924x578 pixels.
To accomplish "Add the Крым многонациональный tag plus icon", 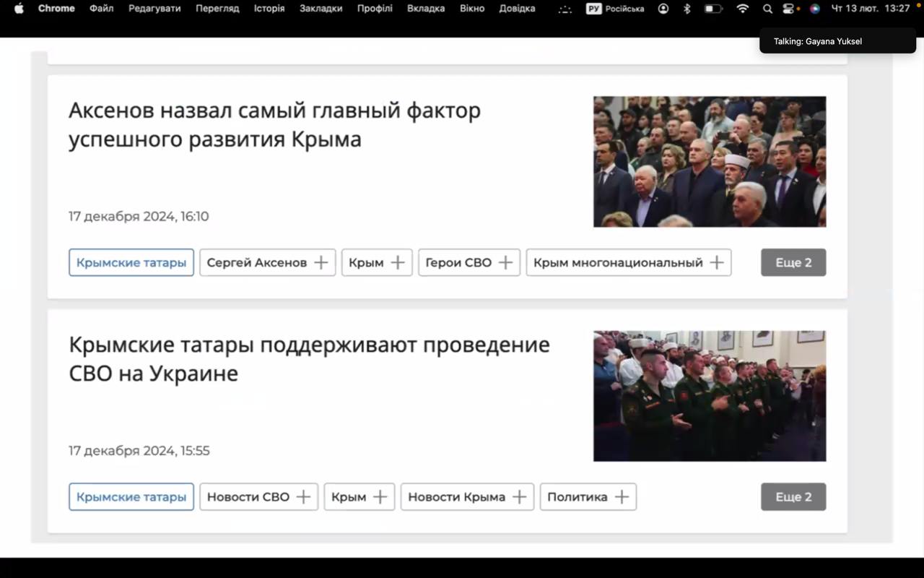I will pos(716,262).
